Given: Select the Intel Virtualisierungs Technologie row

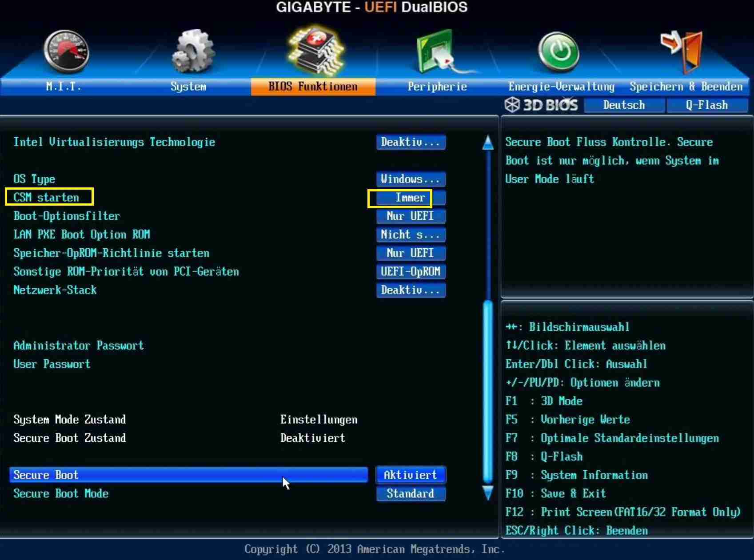Looking at the screenshot, I should [114, 142].
